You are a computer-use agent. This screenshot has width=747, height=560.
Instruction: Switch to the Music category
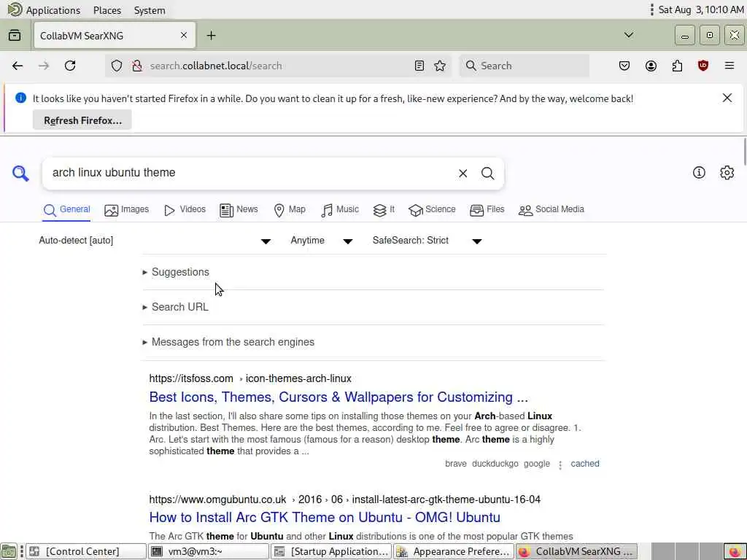[340, 209]
